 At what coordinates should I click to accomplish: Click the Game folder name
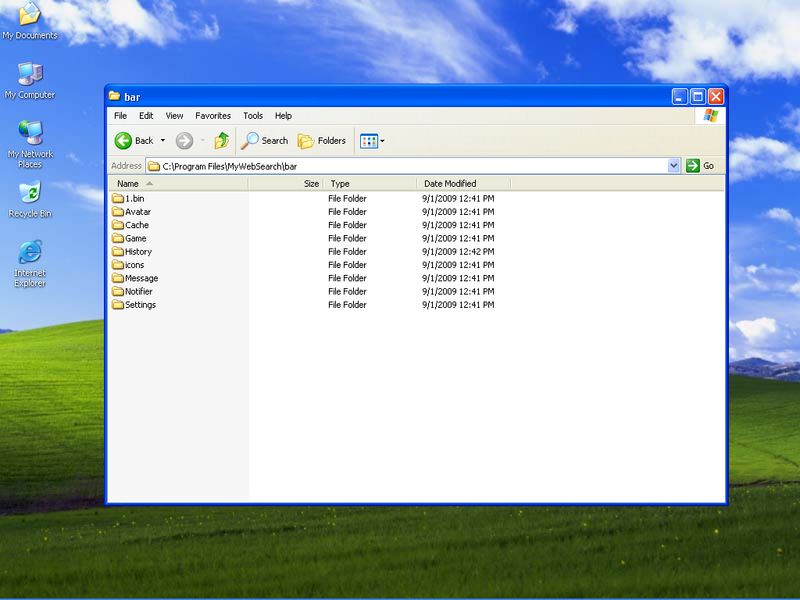click(x=136, y=238)
